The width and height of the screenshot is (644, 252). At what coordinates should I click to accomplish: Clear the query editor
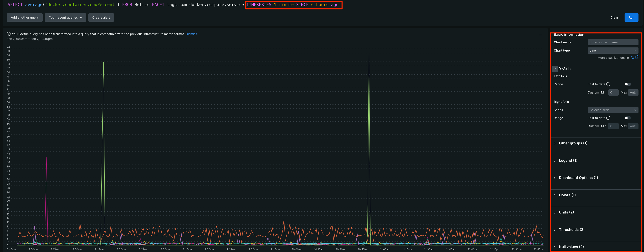[x=614, y=18]
